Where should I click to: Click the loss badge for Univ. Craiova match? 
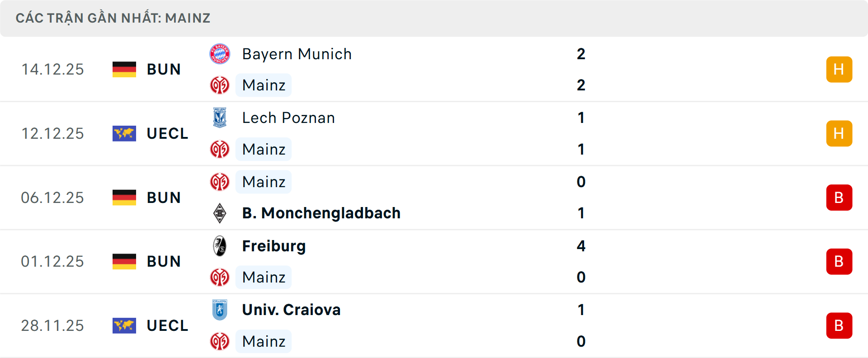pos(839,325)
